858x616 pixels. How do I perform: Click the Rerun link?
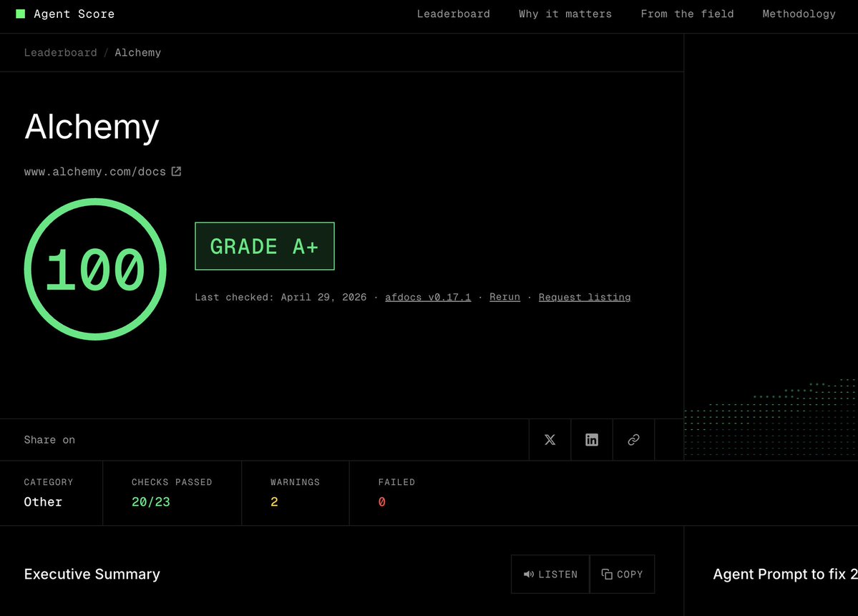click(504, 297)
